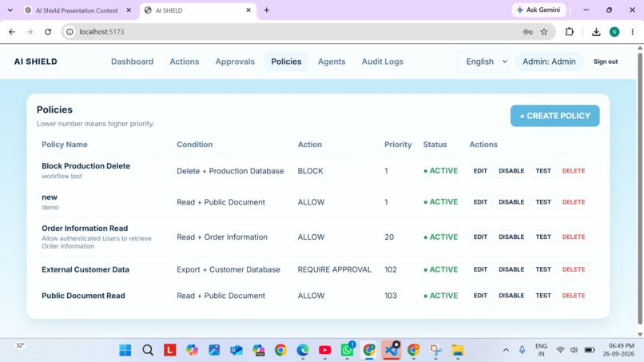Viewport: 644px width, 362px height.
Task: Open the Extensions puzzle icon
Action: (x=569, y=32)
